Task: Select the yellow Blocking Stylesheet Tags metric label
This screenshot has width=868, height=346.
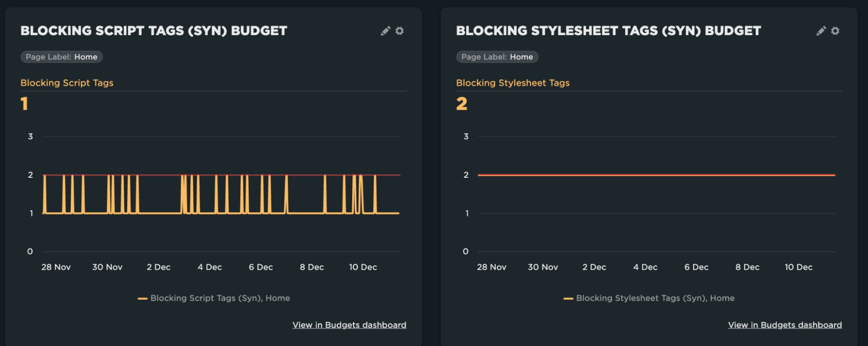Action: point(512,83)
